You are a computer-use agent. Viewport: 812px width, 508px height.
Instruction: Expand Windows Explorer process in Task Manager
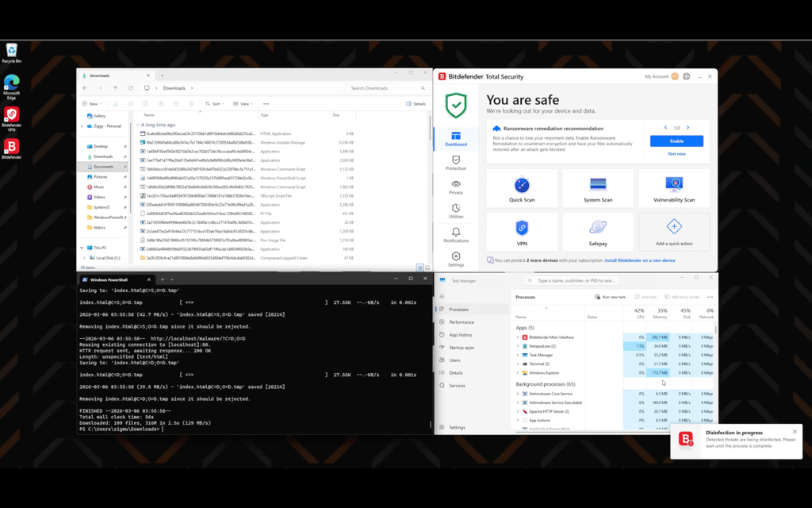point(517,373)
